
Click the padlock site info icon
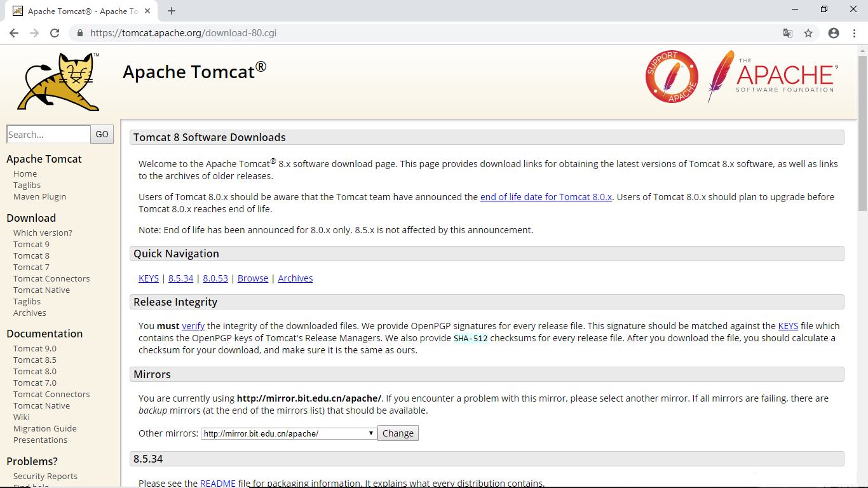click(80, 33)
